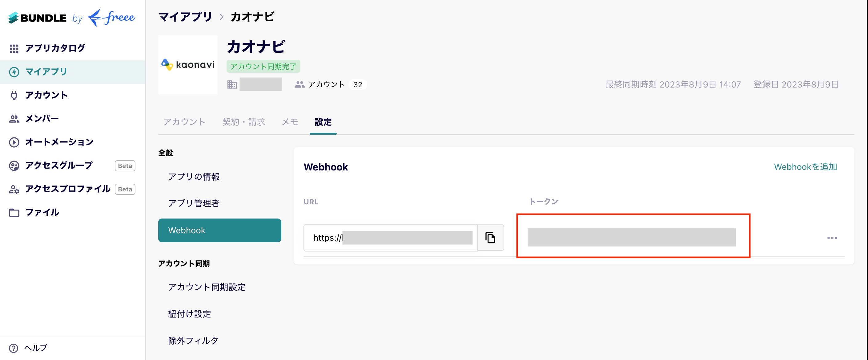Click the building icon beside the company name

[232, 84]
